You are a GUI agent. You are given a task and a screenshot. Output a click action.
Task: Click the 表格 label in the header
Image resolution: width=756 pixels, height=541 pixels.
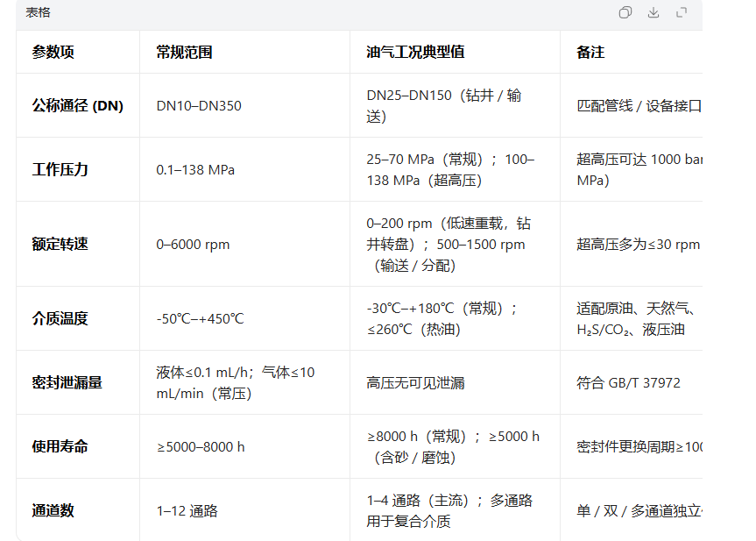tap(38, 12)
